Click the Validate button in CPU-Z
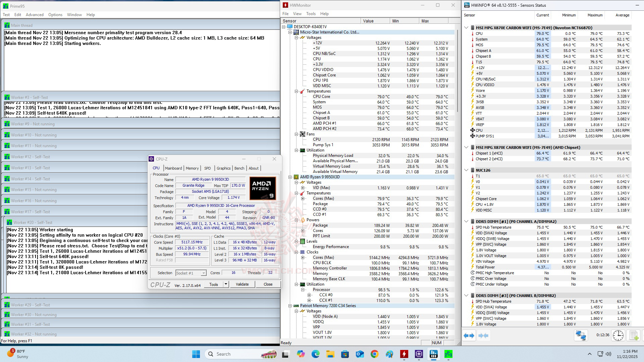 coord(242,284)
